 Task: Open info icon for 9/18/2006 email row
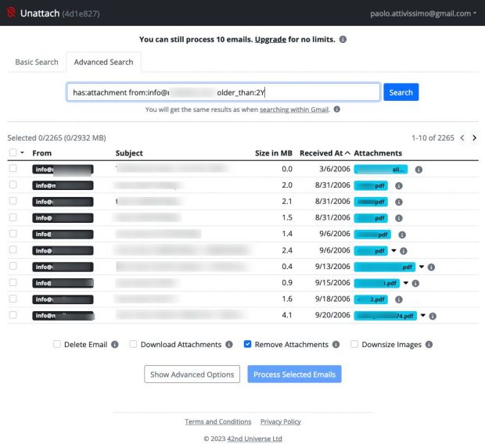[399, 299]
